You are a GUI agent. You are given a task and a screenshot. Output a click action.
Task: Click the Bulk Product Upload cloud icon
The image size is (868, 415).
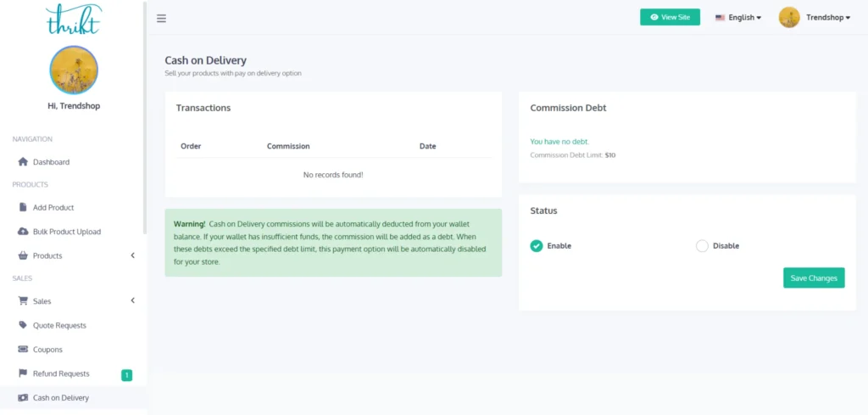[23, 232]
